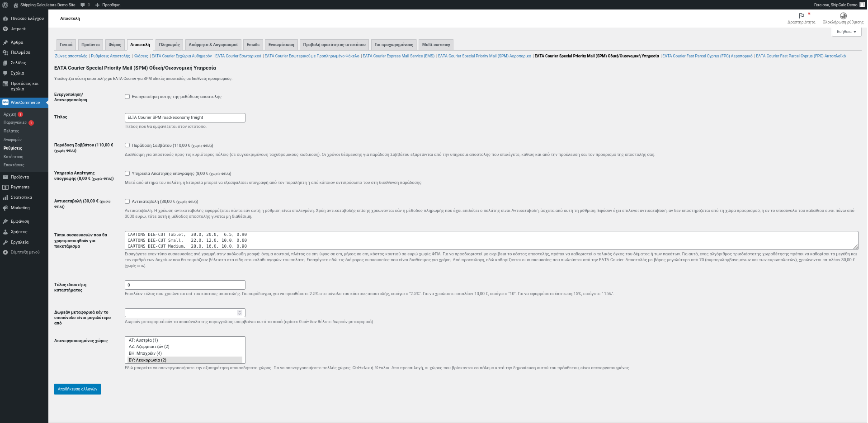Open the Για προχωρημένους tab

pos(394,45)
